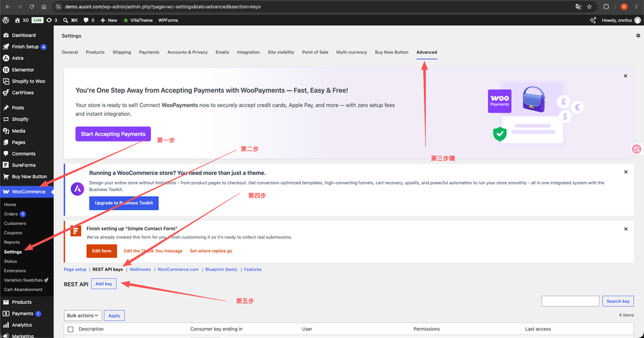Open the Blueprint (beta) link
This screenshot has width=644, height=338.
point(221,269)
